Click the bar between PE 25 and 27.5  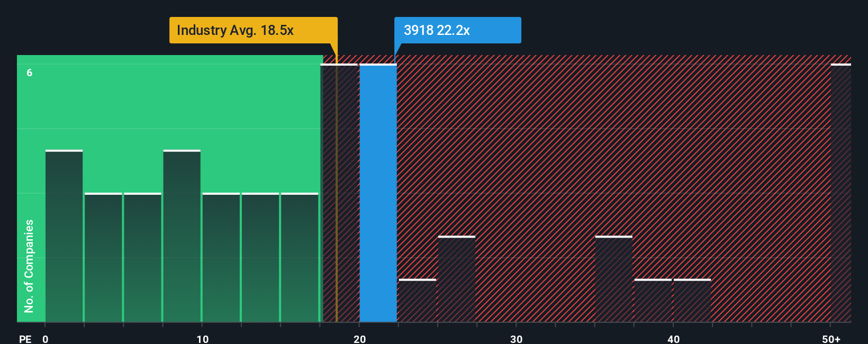(x=457, y=279)
